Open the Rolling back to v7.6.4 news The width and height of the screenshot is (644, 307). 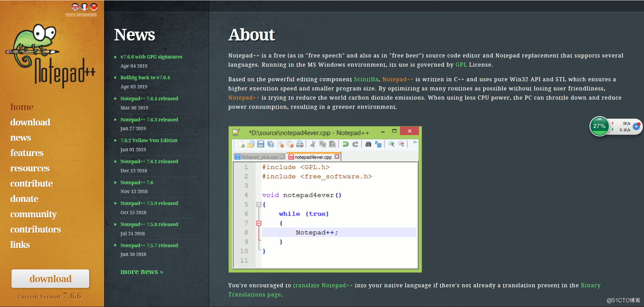(x=145, y=78)
